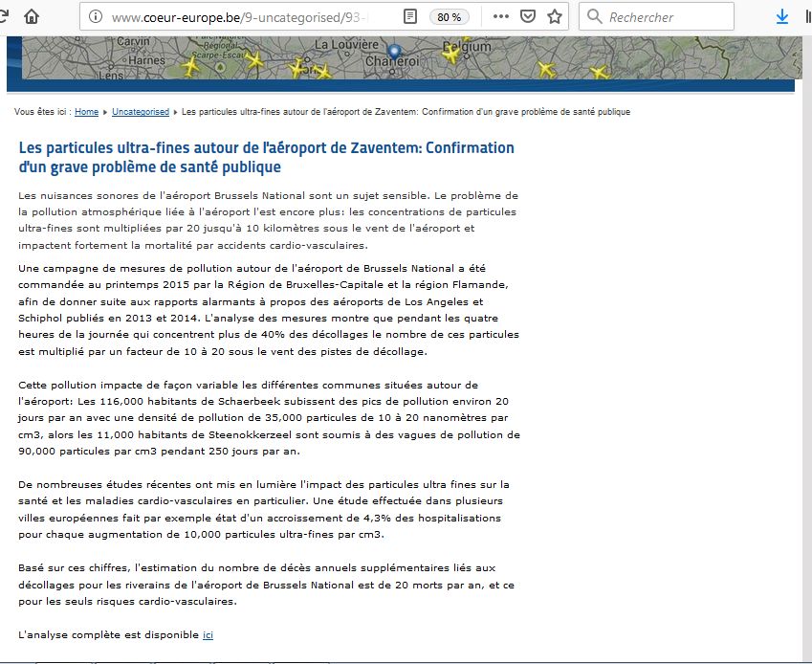The image size is (812, 664).
Task: Click the text 'L'analyse complète est disponible'
Action: (x=108, y=635)
